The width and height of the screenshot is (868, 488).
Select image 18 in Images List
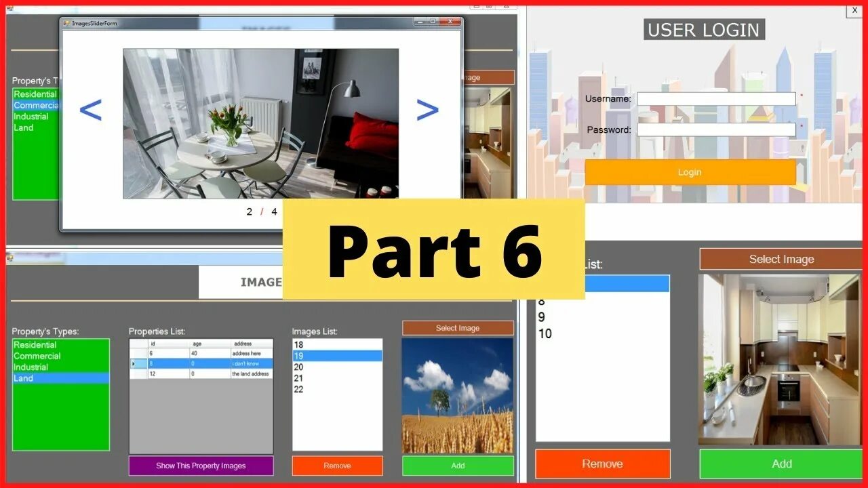pyautogui.click(x=337, y=345)
